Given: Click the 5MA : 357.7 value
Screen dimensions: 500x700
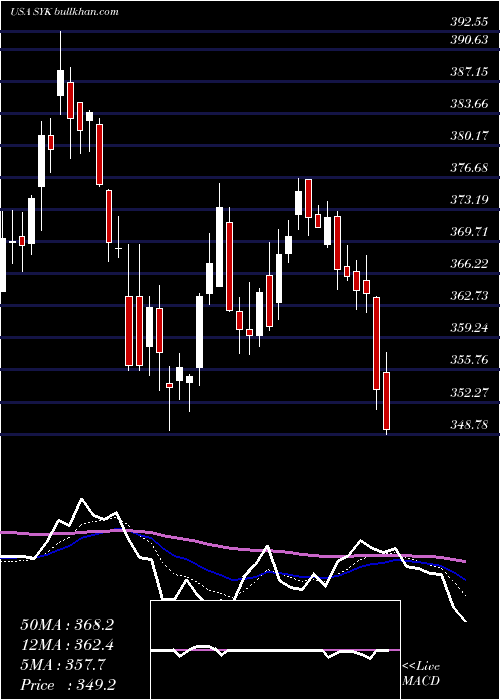Looking at the screenshot, I should 63,665.
